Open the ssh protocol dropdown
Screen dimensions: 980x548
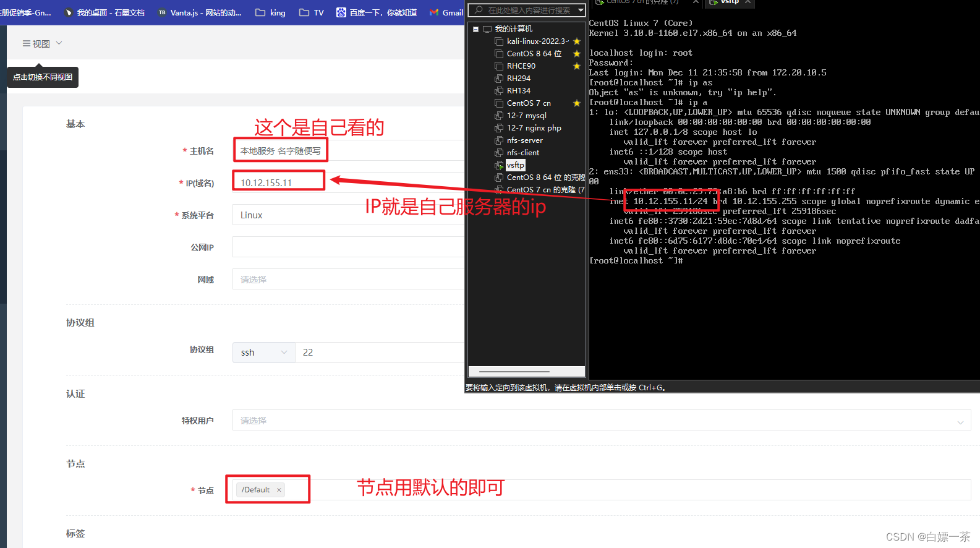tap(264, 352)
